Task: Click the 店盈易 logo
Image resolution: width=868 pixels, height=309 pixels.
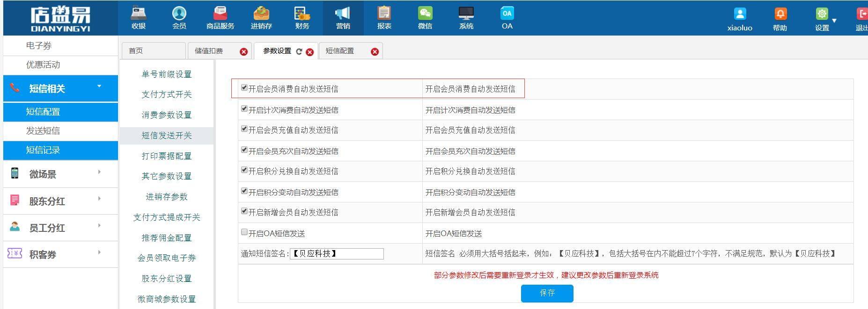Action: (x=60, y=19)
